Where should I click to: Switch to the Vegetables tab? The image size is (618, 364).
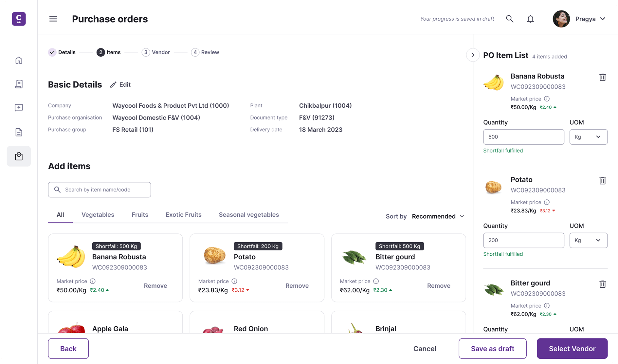98,215
